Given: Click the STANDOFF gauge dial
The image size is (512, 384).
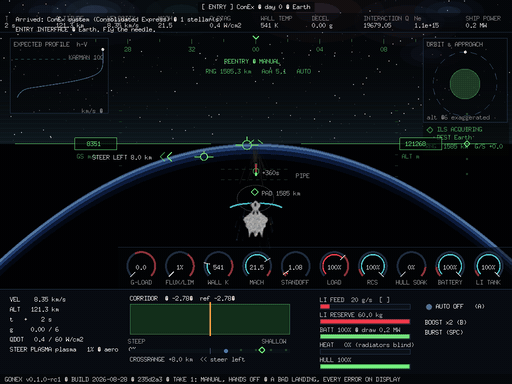Looking at the screenshot, I should [x=295, y=266].
